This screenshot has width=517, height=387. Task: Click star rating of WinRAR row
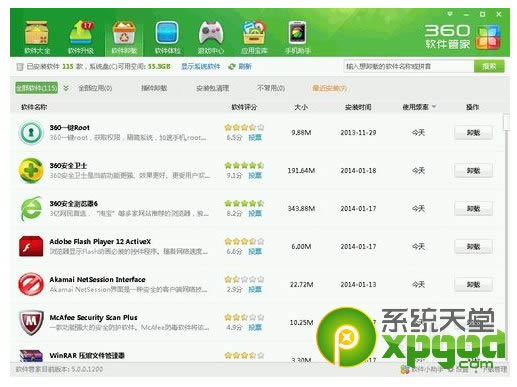[x=244, y=355]
